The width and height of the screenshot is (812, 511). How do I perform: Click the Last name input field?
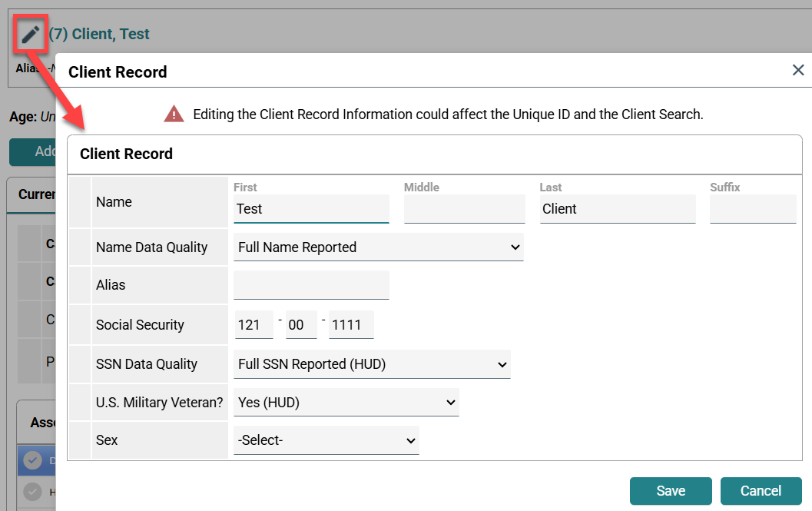pyautogui.click(x=618, y=209)
